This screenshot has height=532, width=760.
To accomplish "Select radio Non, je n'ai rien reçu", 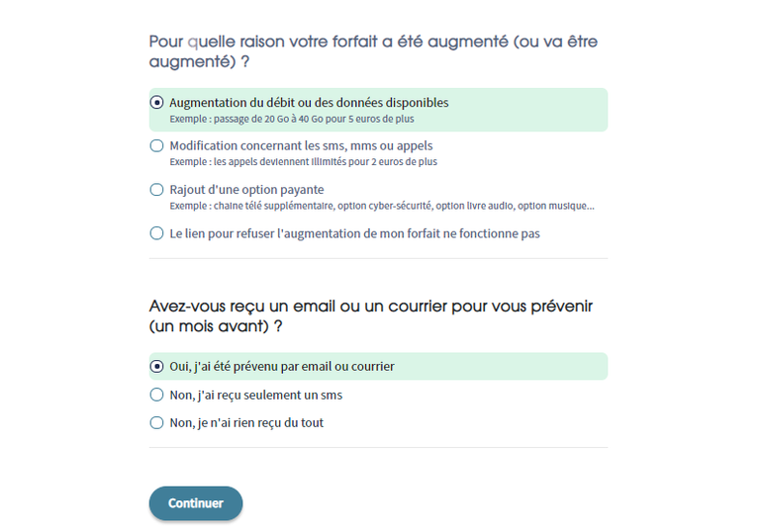I will (156, 423).
